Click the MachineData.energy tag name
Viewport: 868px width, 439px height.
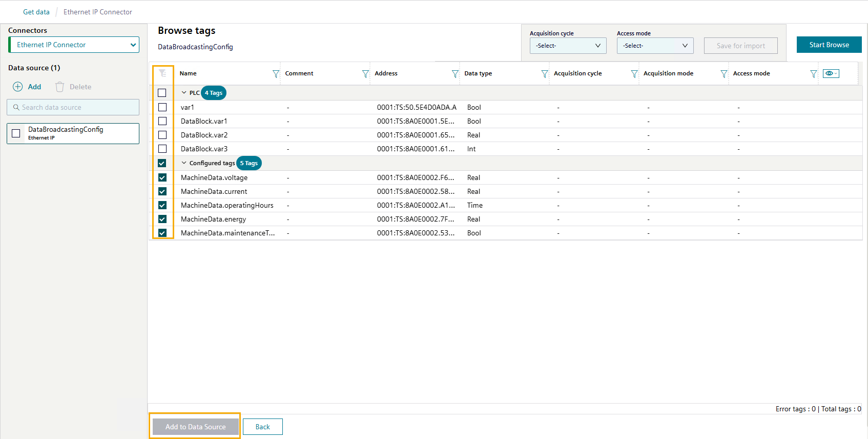(213, 219)
